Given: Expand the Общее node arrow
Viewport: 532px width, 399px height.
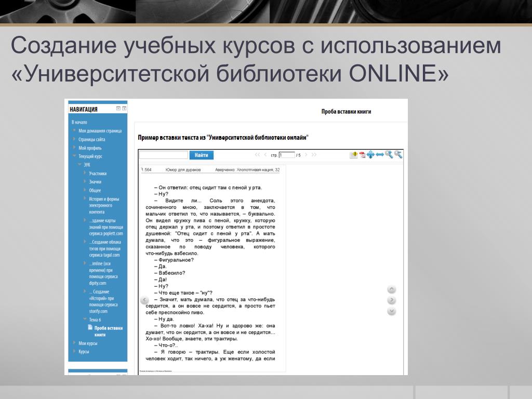Looking at the screenshot, I should 85,190.
